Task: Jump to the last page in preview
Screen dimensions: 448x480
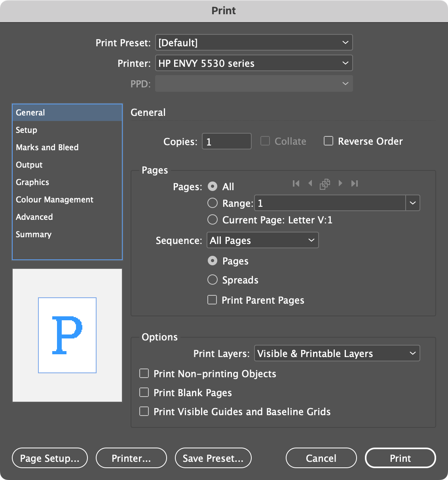Action: pyautogui.click(x=355, y=183)
